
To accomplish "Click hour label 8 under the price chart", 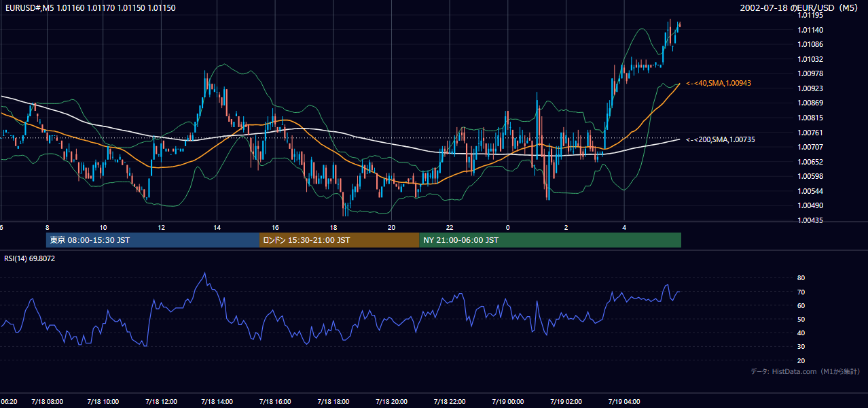I will (x=46, y=227).
